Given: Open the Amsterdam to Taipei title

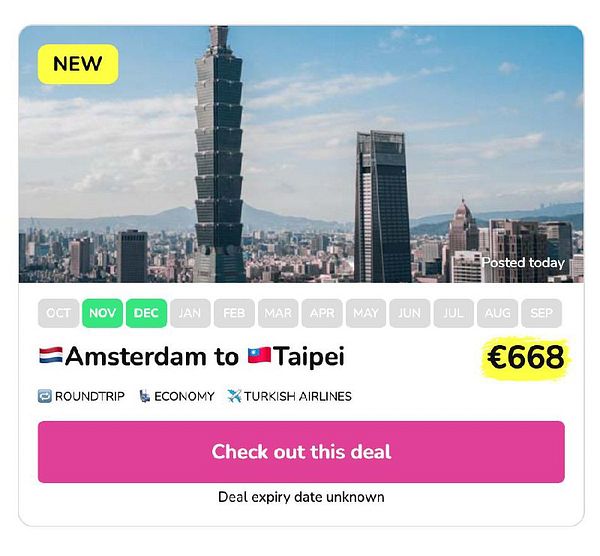Looking at the screenshot, I should click(x=192, y=356).
